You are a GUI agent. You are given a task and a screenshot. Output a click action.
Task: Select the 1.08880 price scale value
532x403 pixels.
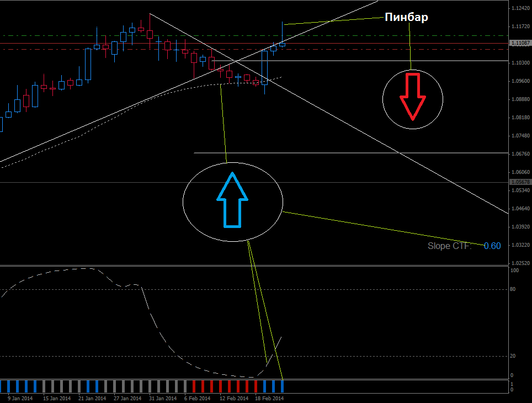pyautogui.click(x=520, y=99)
